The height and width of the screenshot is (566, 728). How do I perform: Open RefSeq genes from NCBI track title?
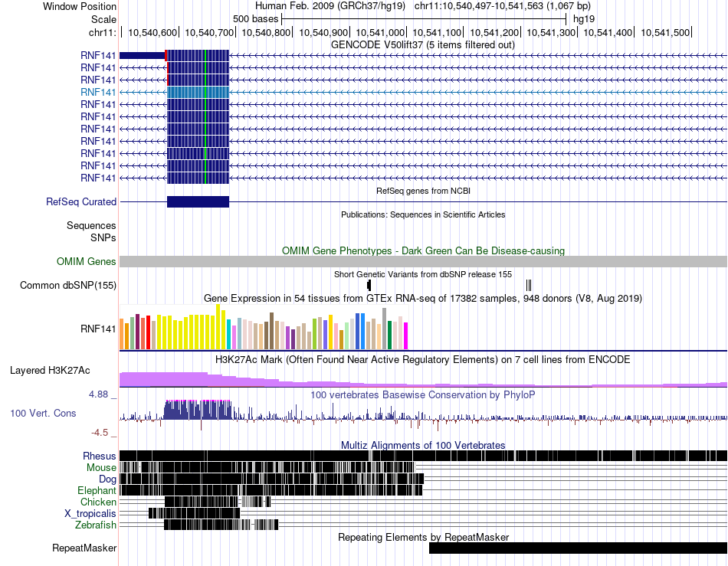click(x=423, y=191)
